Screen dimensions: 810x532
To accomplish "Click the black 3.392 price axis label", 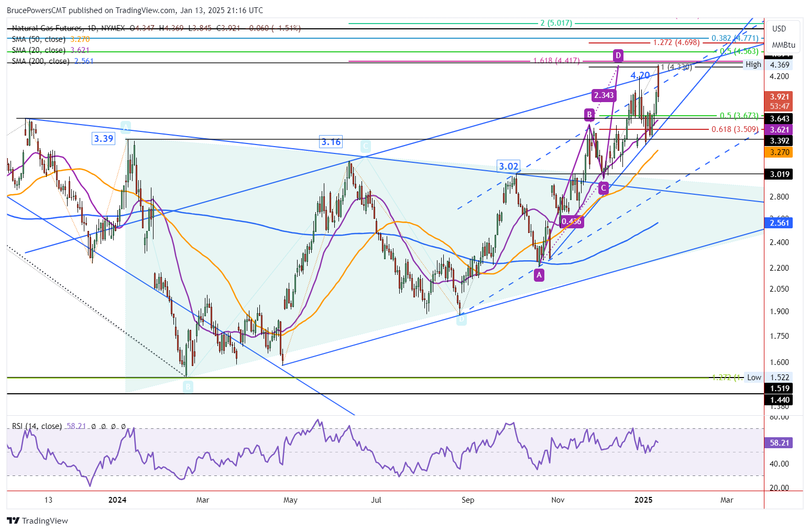I will (x=779, y=141).
